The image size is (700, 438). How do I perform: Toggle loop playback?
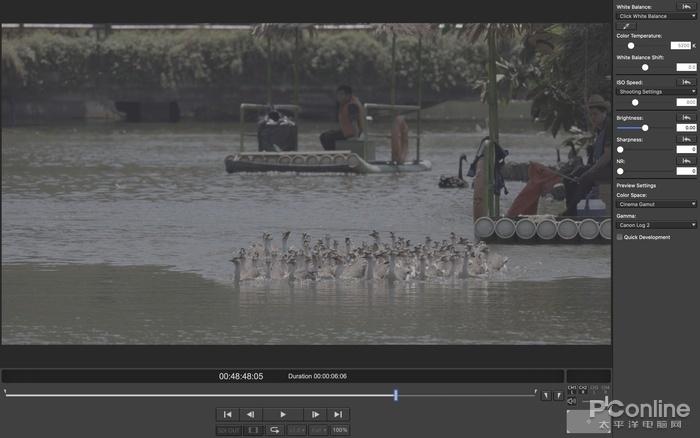275,430
